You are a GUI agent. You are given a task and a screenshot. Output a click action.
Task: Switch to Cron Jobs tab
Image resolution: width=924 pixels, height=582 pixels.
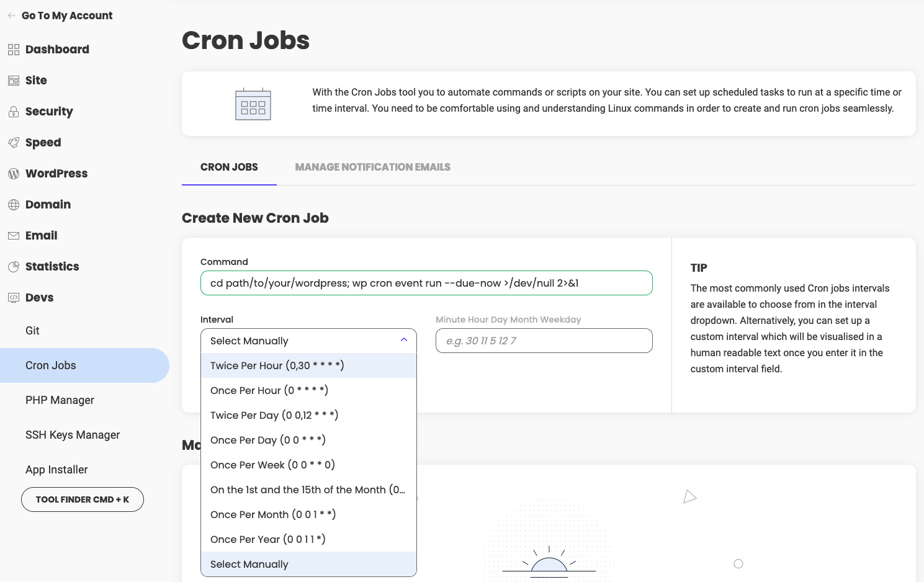pyautogui.click(x=229, y=167)
